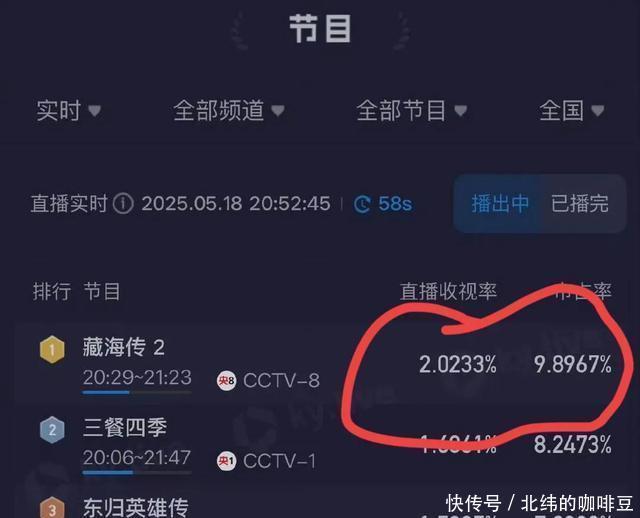Open the 藏海传 2 program entry

click(x=124, y=348)
